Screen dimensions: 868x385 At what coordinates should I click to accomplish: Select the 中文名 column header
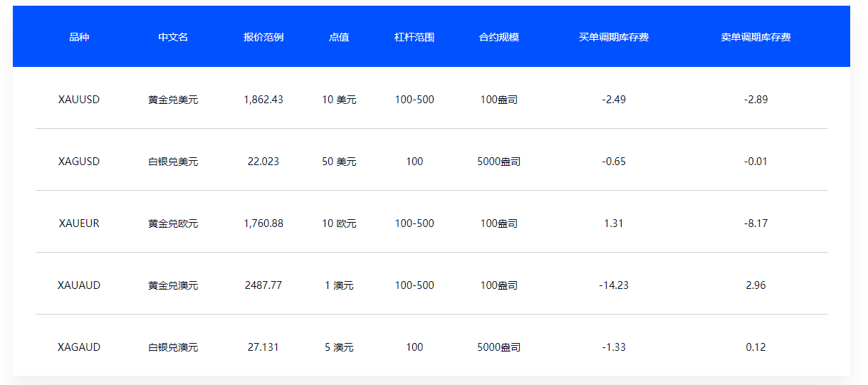click(173, 37)
